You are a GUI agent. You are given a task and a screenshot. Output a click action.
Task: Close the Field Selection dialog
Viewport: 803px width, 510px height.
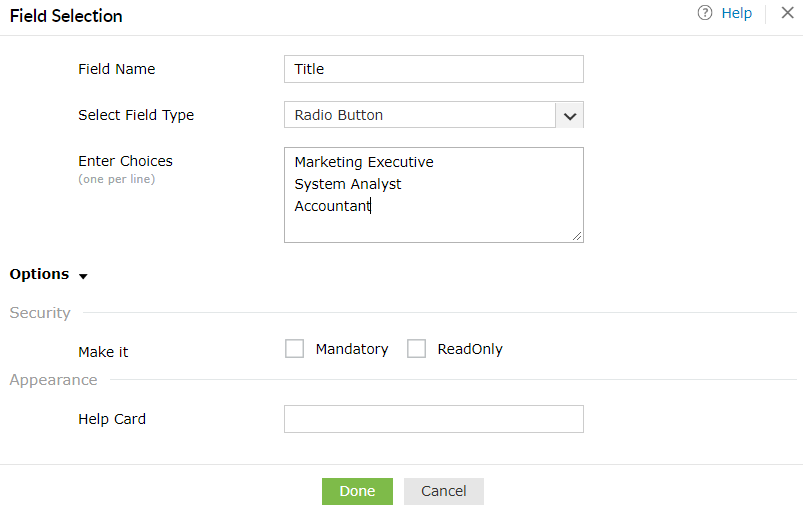[787, 13]
